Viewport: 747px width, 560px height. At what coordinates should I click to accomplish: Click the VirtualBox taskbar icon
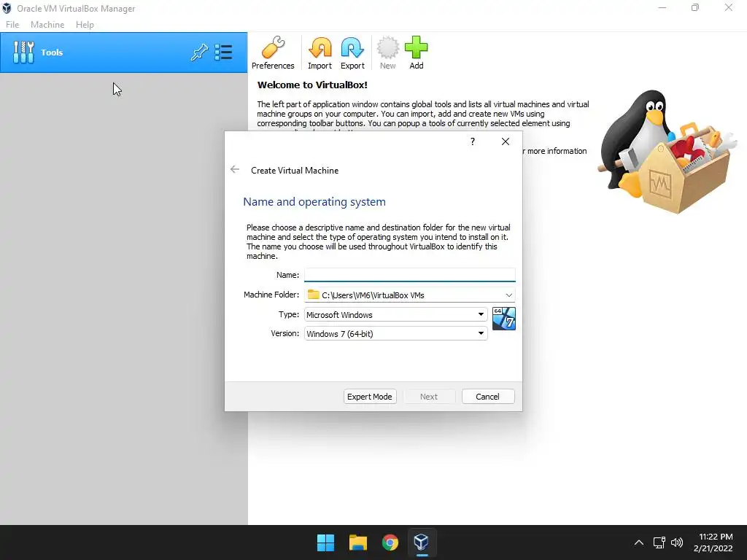(x=422, y=542)
